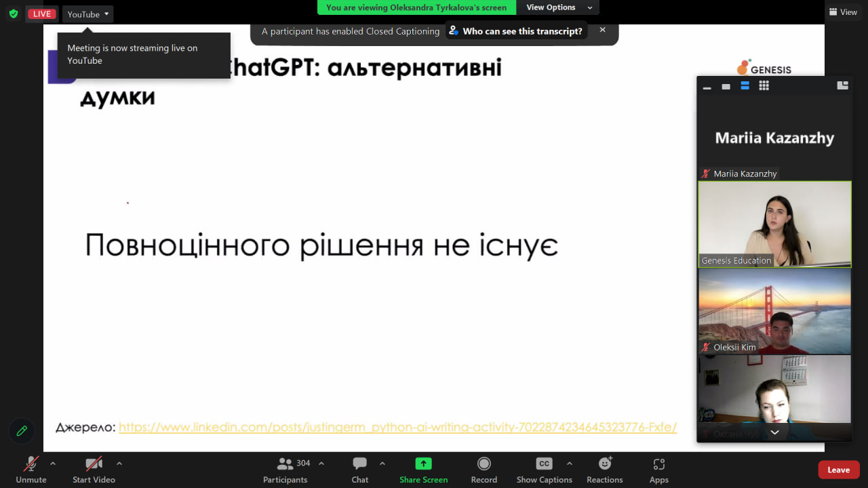Start recording with the Record button
This screenshot has width=868, height=488.
tap(484, 470)
